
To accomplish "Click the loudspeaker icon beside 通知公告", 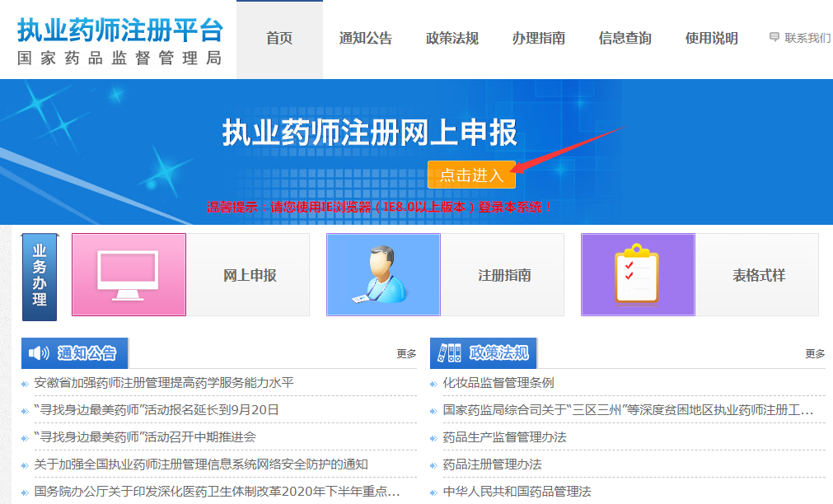I will click(x=40, y=352).
